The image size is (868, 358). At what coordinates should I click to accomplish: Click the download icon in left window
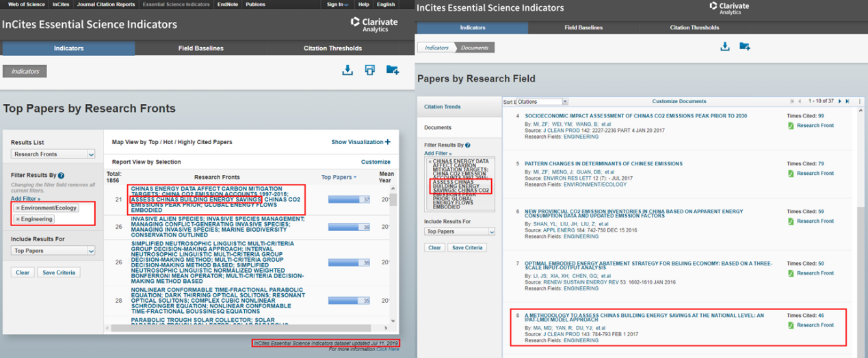[x=347, y=70]
